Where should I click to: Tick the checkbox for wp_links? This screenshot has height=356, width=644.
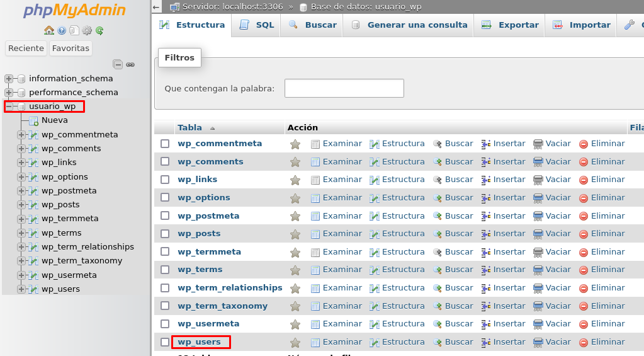[165, 180]
